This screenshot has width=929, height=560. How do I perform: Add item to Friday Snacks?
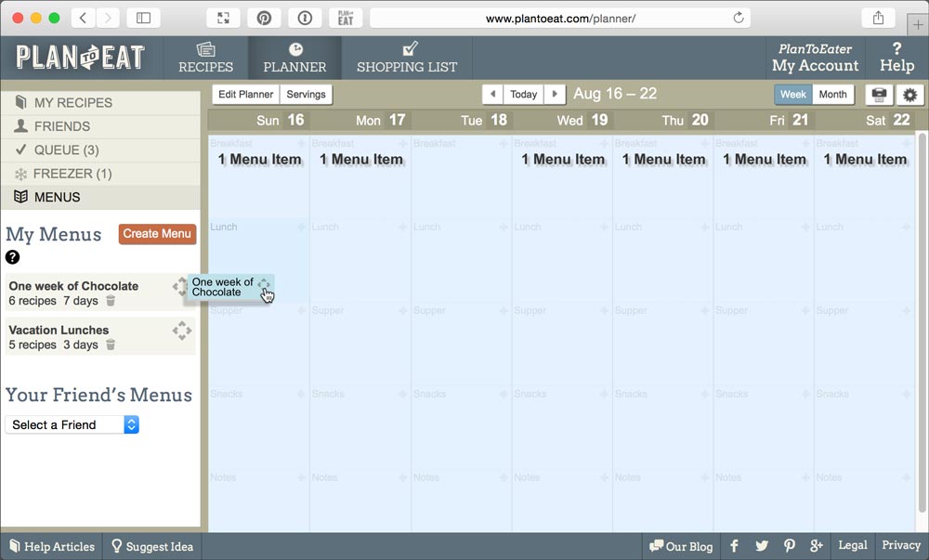click(x=805, y=394)
